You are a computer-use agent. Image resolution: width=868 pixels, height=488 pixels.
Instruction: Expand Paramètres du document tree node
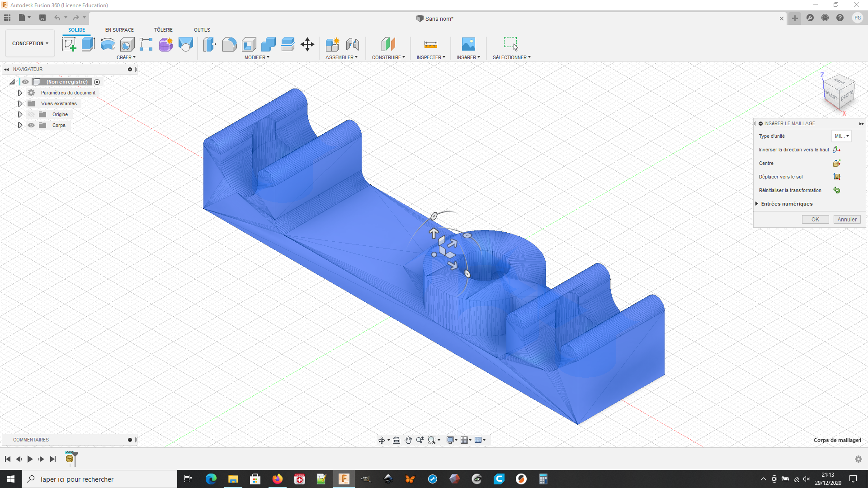click(20, 93)
